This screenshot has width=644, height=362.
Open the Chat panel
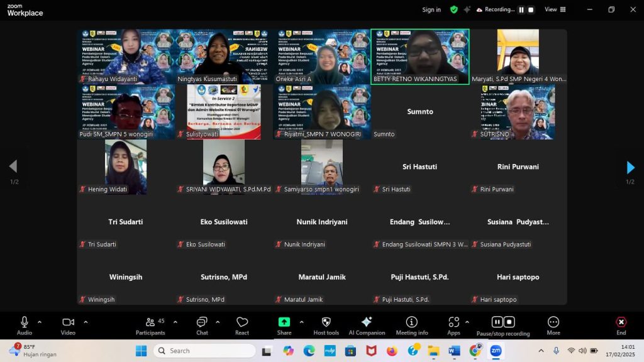[x=202, y=325]
